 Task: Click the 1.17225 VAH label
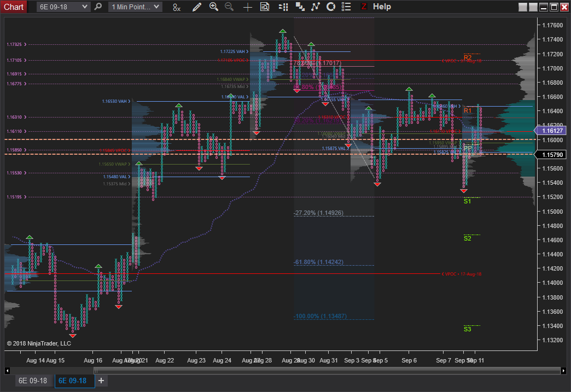click(x=234, y=52)
